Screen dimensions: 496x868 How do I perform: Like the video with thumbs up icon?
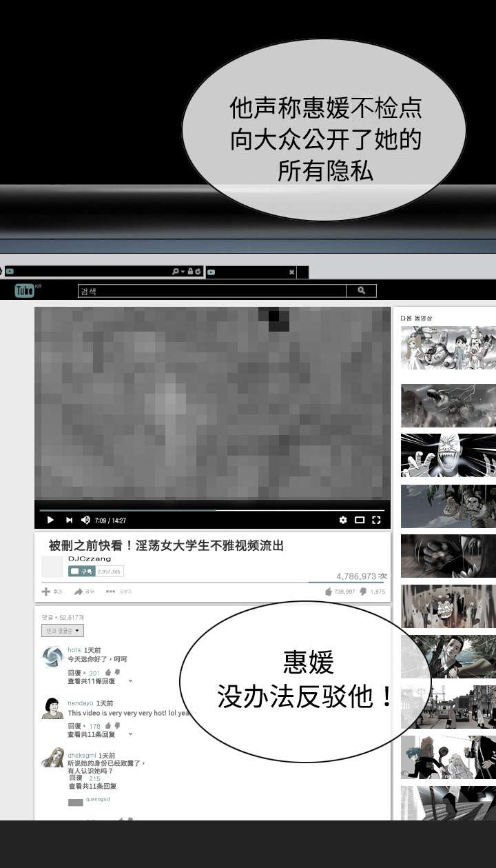(x=329, y=592)
